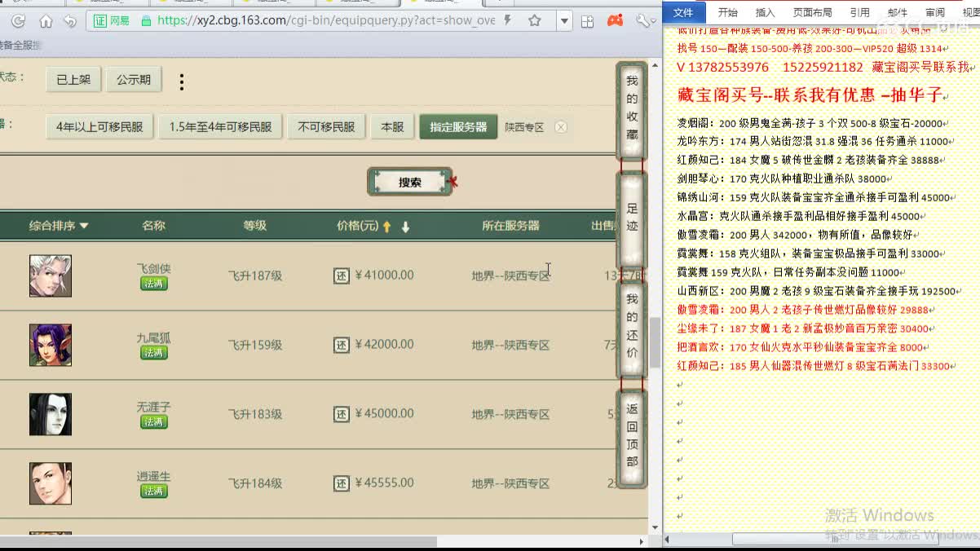Click the 等级 column header
The height and width of the screenshot is (551, 980).
(x=255, y=226)
